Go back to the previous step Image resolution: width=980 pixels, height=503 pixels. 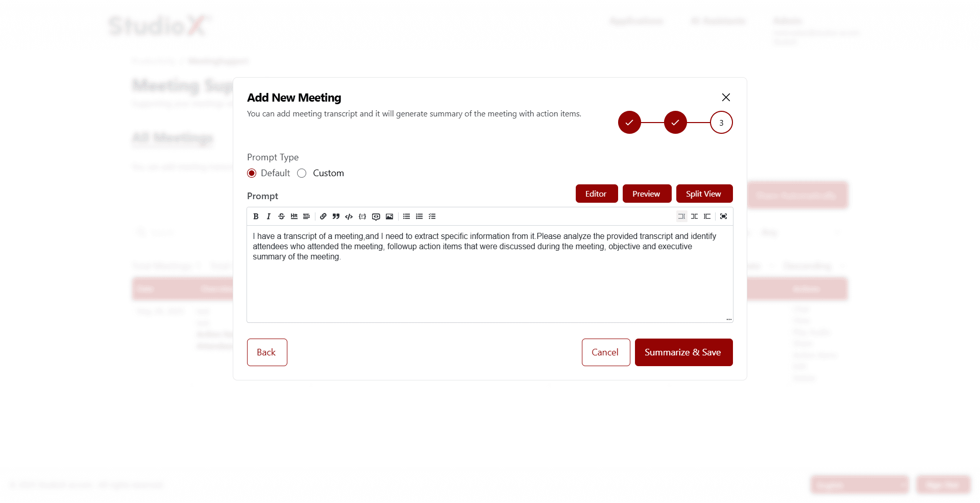[266, 352]
